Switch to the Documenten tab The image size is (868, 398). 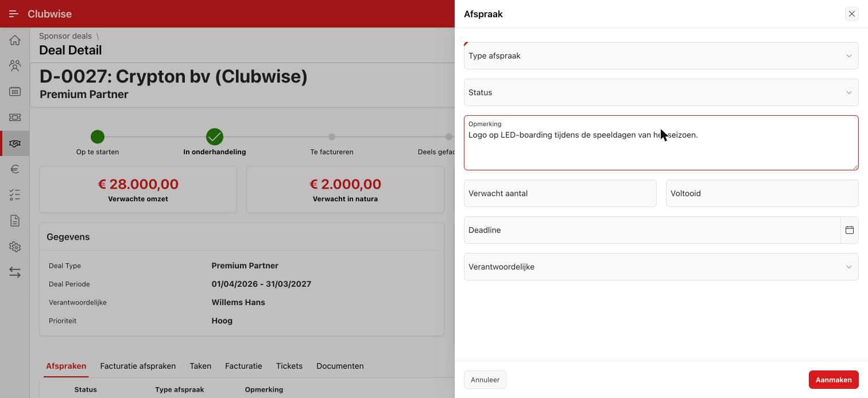[340, 366]
